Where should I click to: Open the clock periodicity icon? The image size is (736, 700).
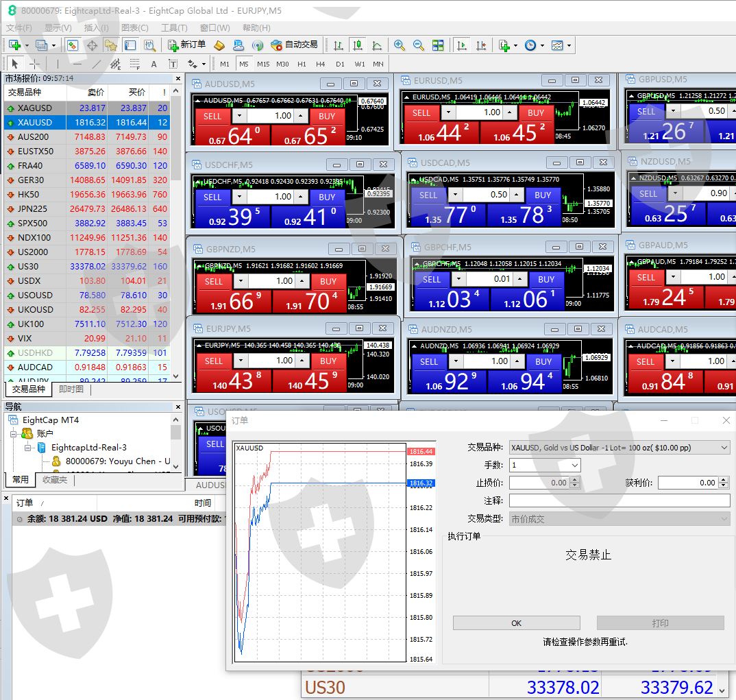530,45
